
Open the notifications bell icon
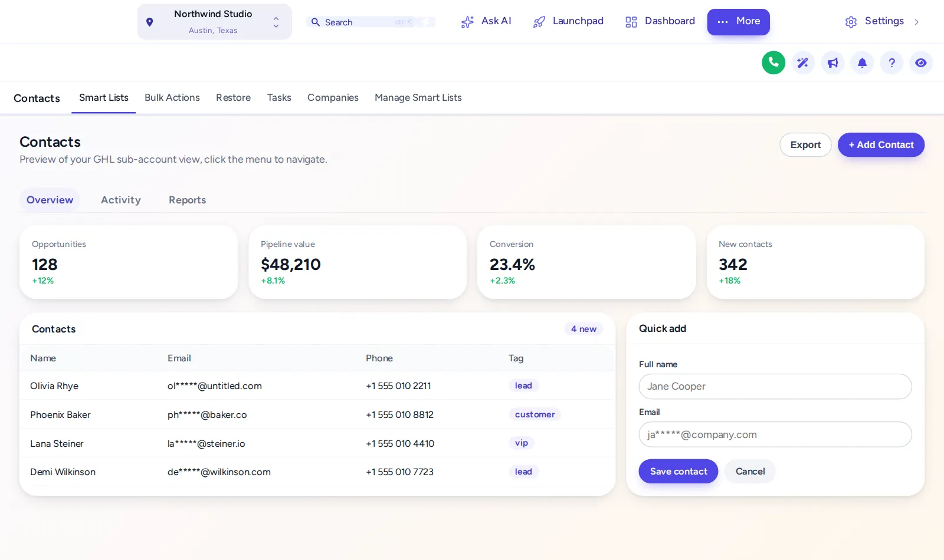coord(862,62)
